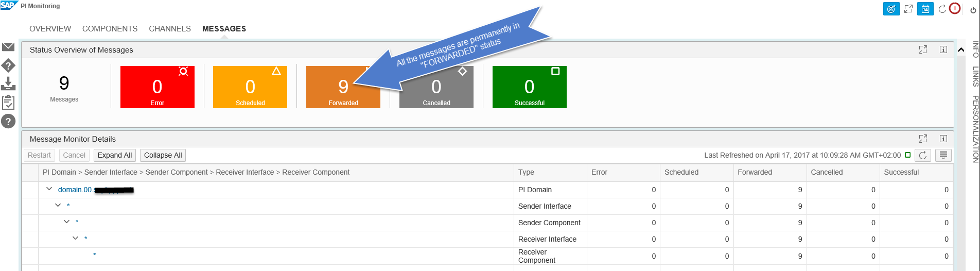Select the orange Forwarded status tile
The width and height of the screenshot is (980, 271).
[343, 87]
